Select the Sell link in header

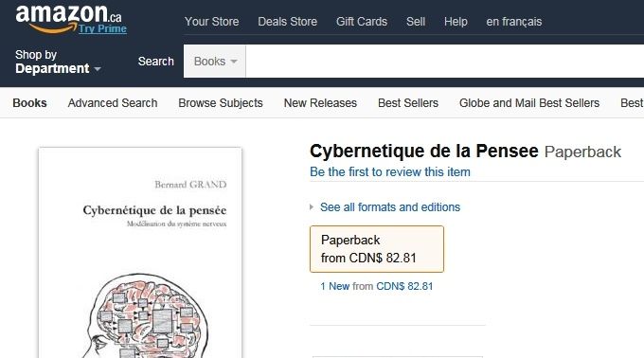point(416,22)
